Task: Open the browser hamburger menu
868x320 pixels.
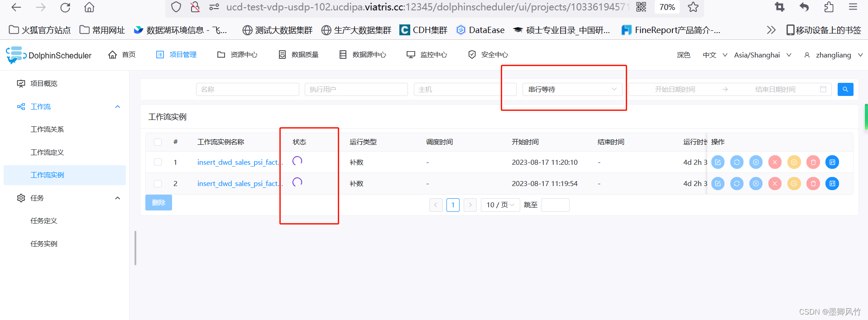Action: (x=853, y=7)
